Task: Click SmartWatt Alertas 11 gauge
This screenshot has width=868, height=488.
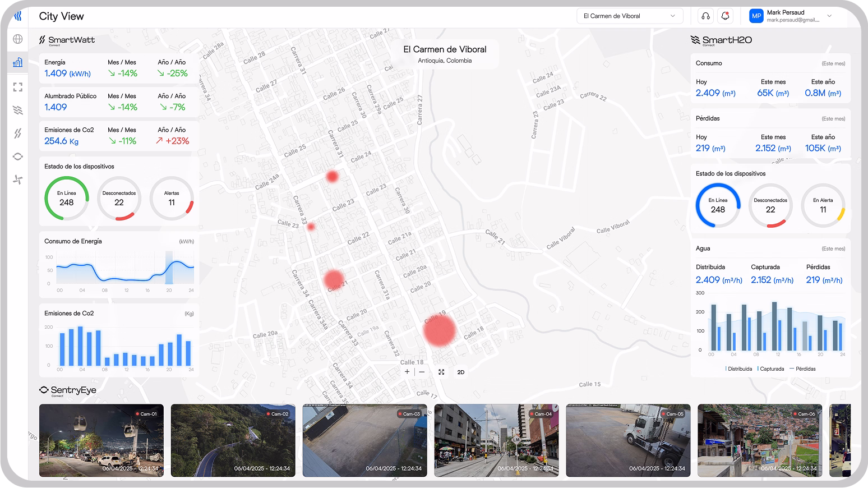Action: 172,199
